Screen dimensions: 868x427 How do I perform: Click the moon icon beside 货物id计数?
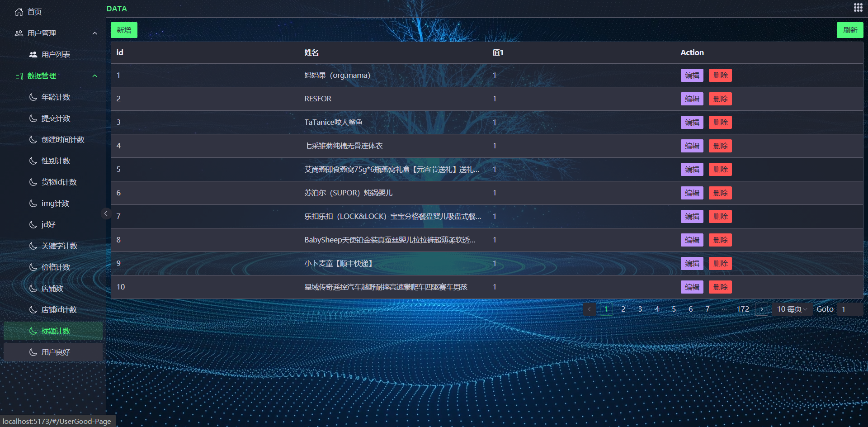[x=33, y=182]
